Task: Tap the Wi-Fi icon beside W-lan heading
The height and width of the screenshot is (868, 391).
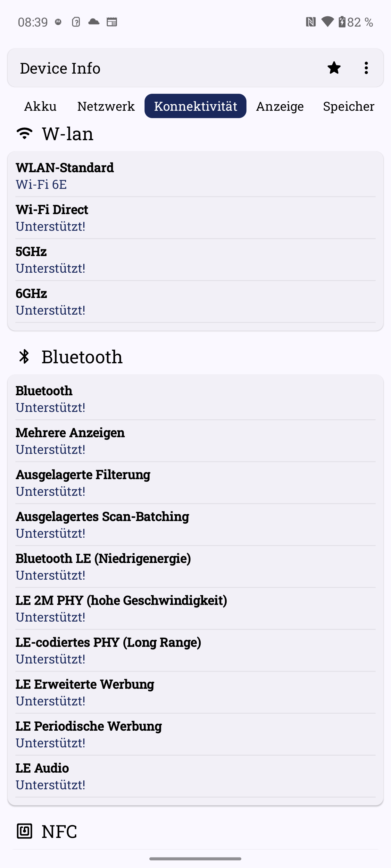Action: pyautogui.click(x=24, y=133)
